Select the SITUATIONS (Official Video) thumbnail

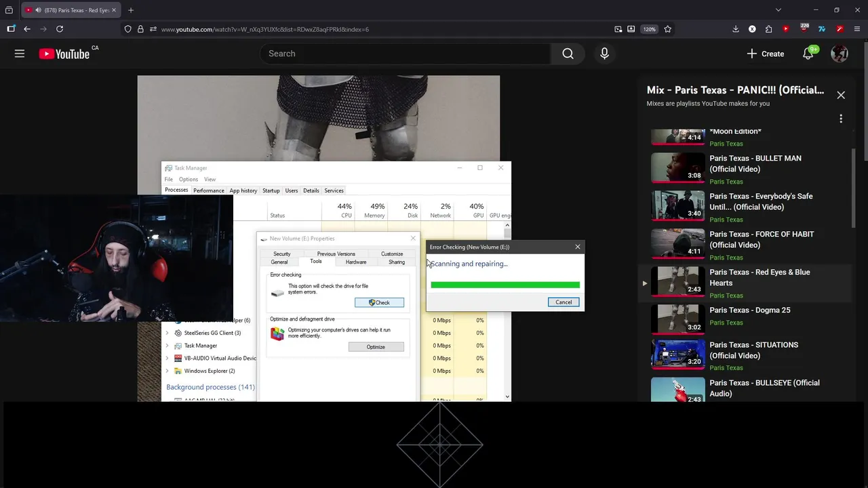[678, 354]
